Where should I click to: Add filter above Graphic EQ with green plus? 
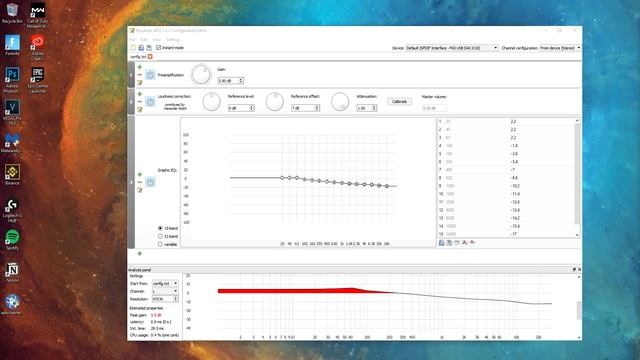[x=140, y=174]
